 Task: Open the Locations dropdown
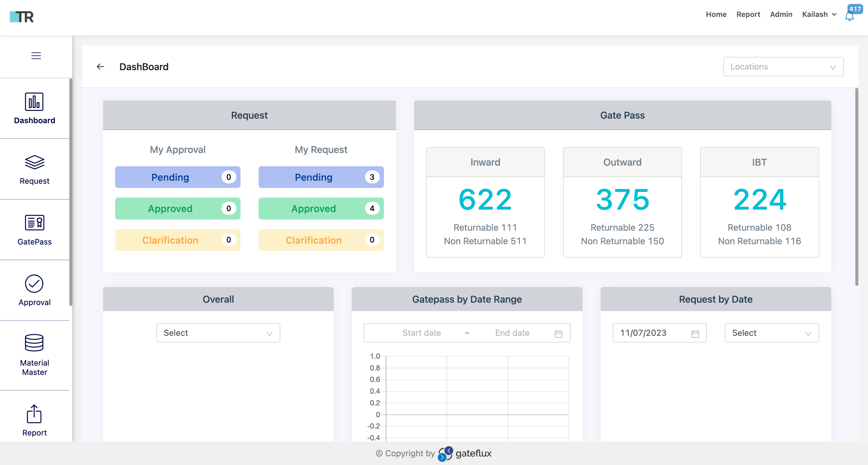[x=782, y=66]
